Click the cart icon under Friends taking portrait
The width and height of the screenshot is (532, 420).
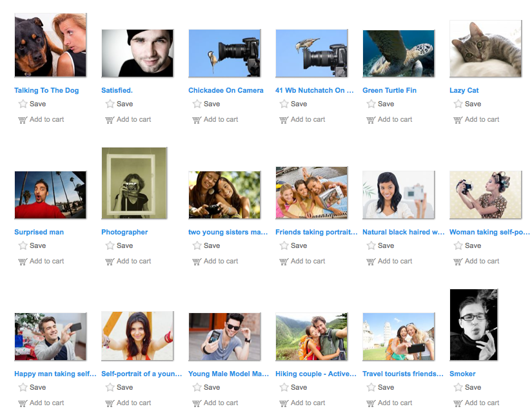coord(284,262)
